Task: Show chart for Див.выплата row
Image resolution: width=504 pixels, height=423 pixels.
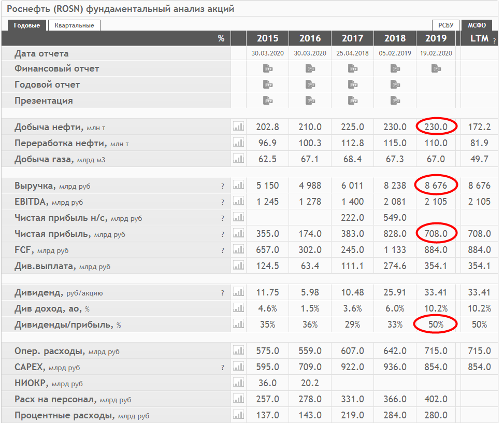Action: click(x=238, y=265)
